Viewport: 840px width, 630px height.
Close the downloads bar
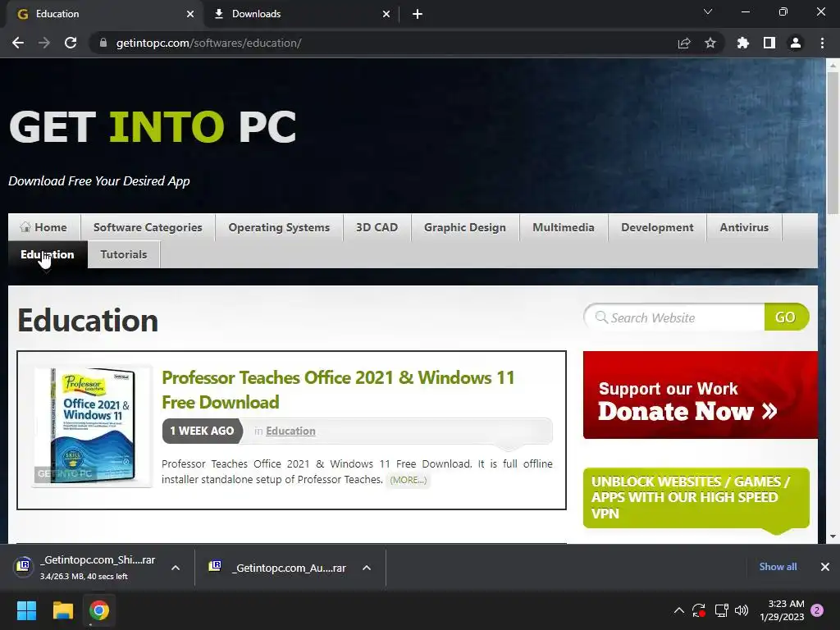825,566
